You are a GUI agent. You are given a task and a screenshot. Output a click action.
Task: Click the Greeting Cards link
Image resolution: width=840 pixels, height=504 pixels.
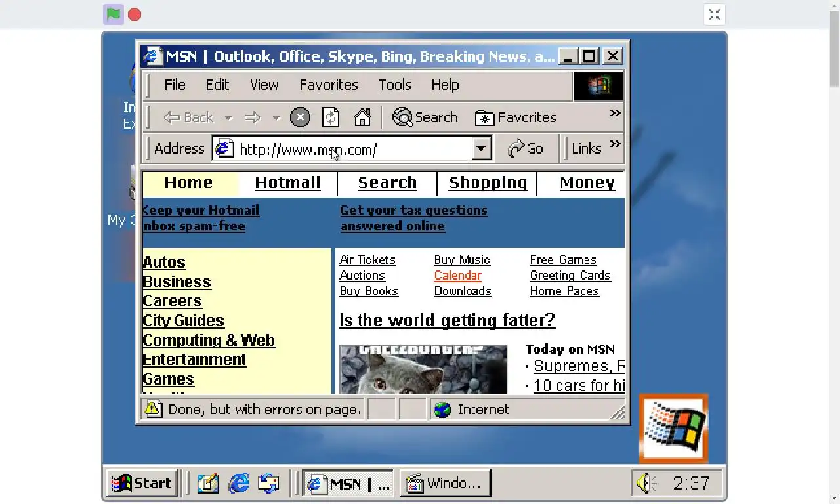[570, 276]
